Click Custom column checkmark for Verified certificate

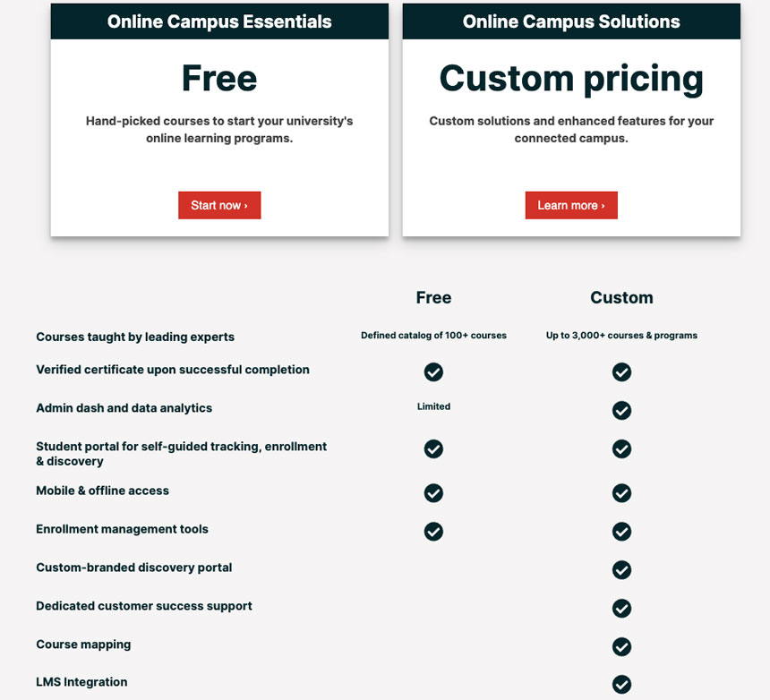(621, 372)
